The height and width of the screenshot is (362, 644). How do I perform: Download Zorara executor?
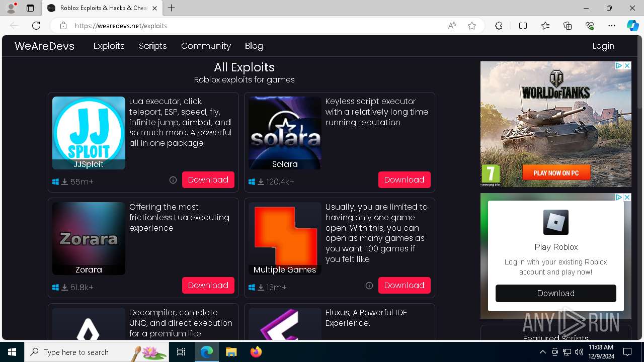(x=208, y=285)
